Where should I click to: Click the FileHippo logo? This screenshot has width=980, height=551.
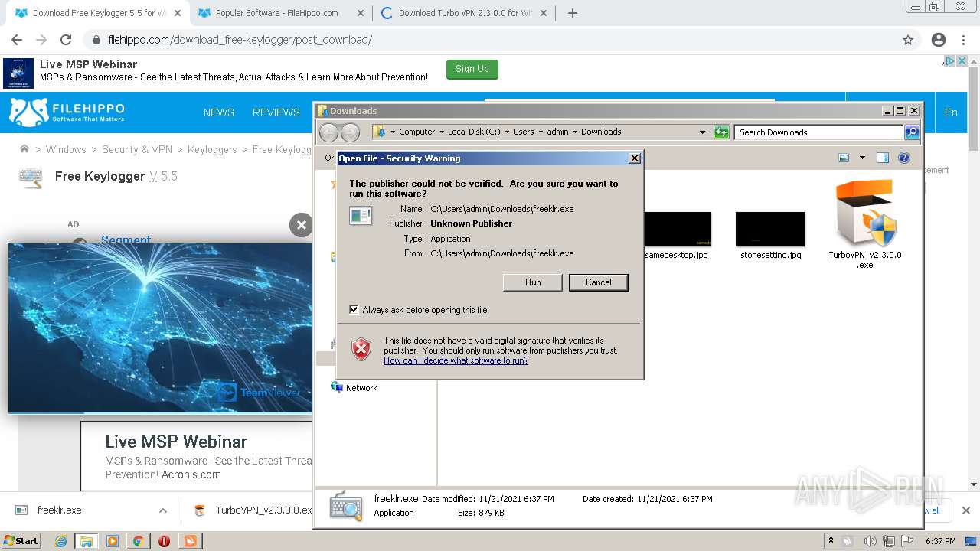(67, 112)
